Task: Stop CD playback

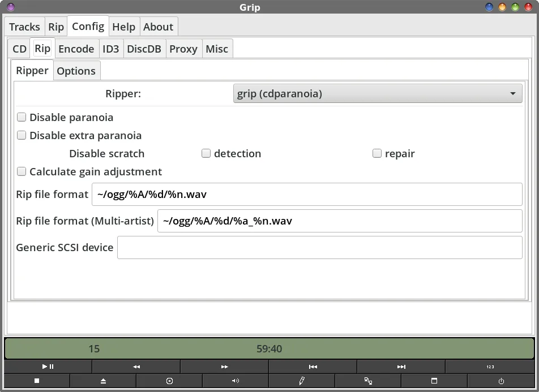Action: click(37, 381)
